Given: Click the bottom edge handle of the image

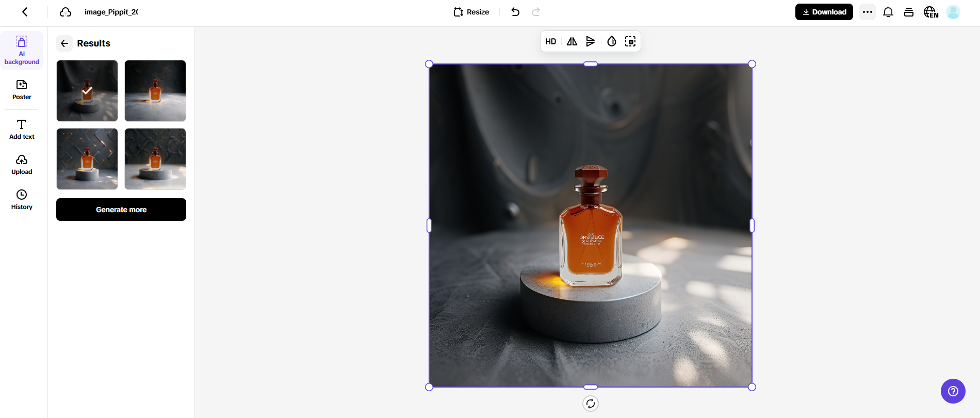Looking at the screenshot, I should pos(591,387).
